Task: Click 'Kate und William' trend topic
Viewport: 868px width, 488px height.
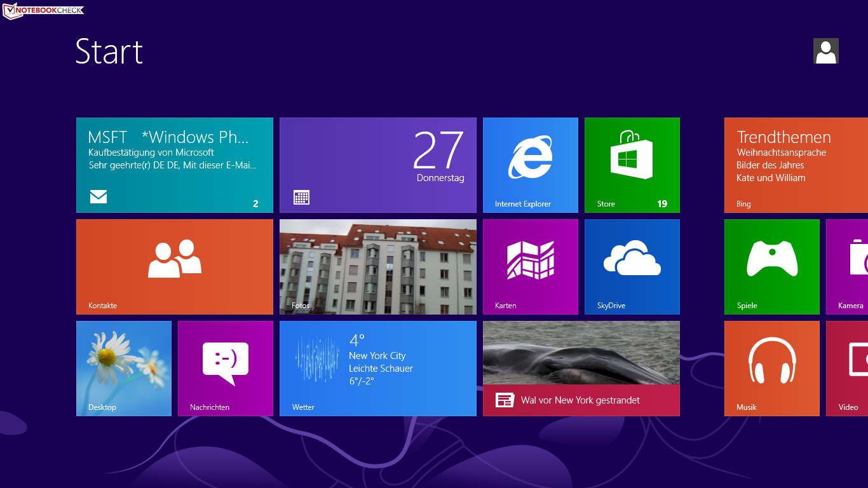Action: point(771,178)
